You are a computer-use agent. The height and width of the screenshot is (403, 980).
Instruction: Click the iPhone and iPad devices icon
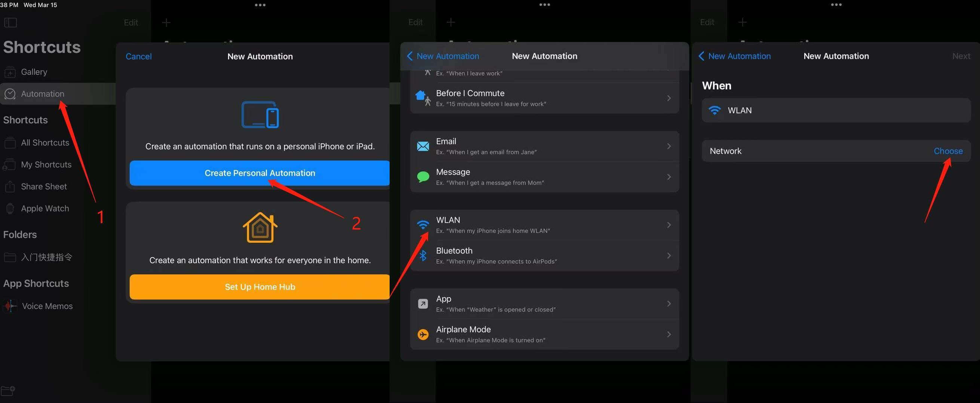[x=260, y=114]
